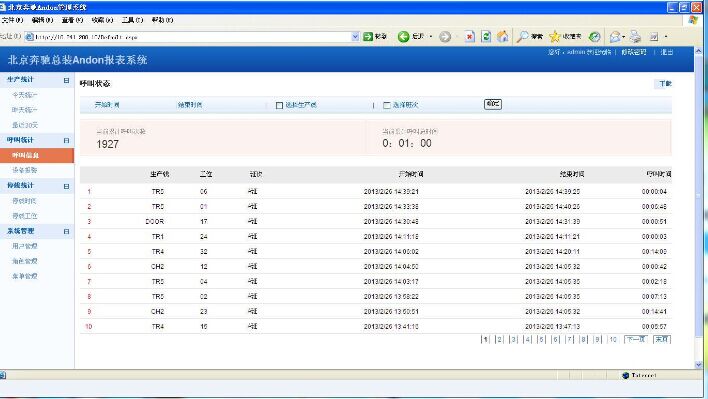Image resolution: width=708 pixels, height=399 pixels.
Task: Open page 5 in the pagination
Action: click(x=541, y=339)
